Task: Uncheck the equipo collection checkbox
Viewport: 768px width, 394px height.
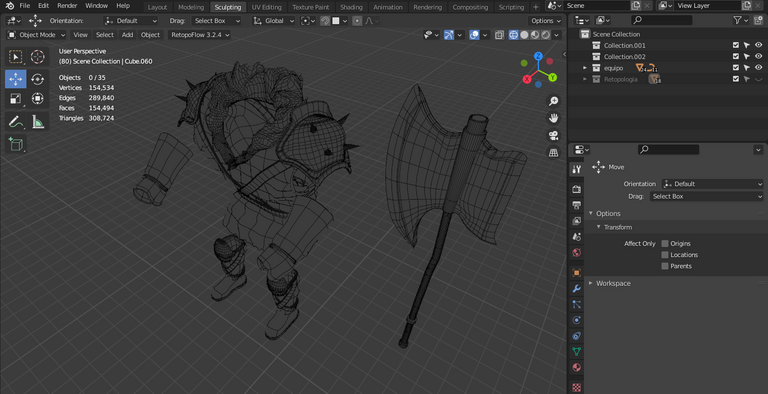Action: pyautogui.click(x=736, y=68)
